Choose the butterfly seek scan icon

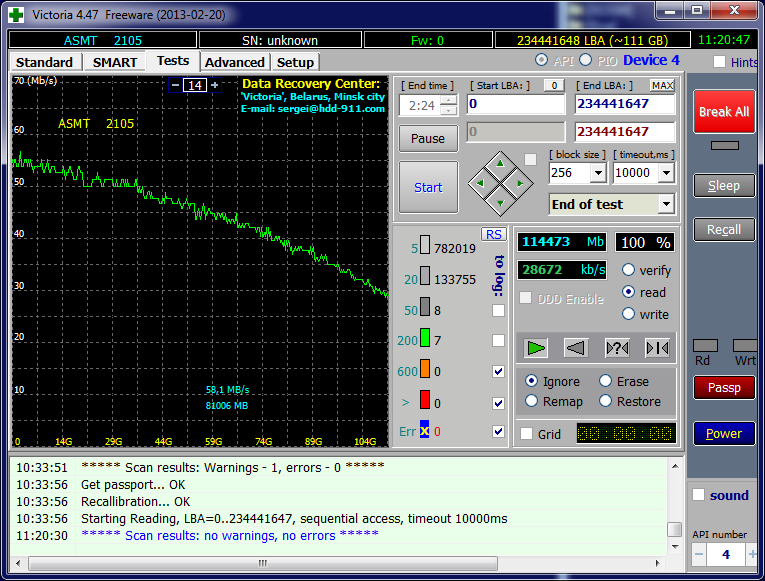coord(657,347)
